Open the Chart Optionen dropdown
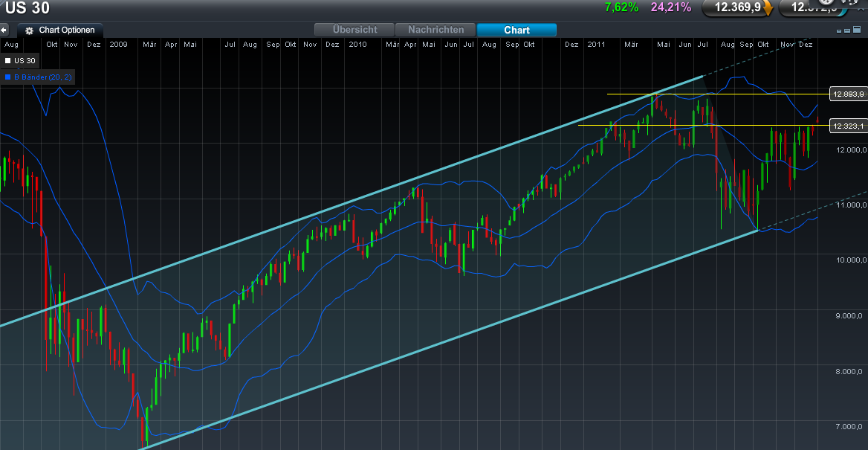 tap(67, 30)
